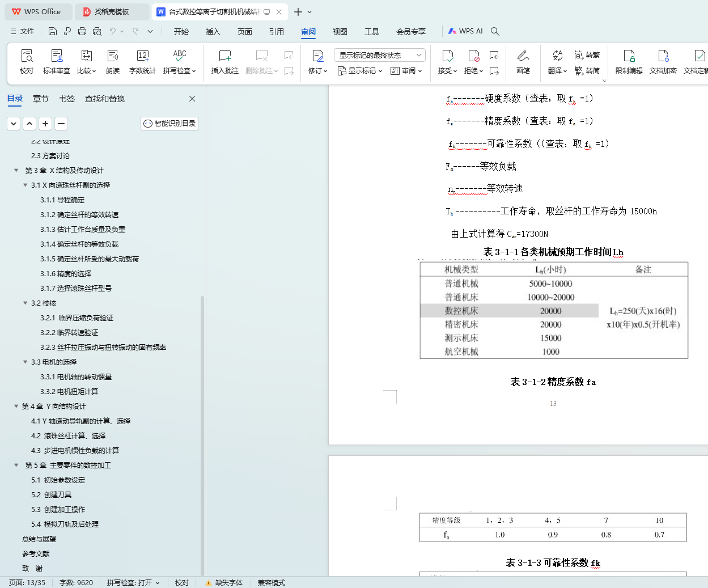The image size is (708, 588).
Task: Start 朗读 read aloud
Action: pos(113,61)
